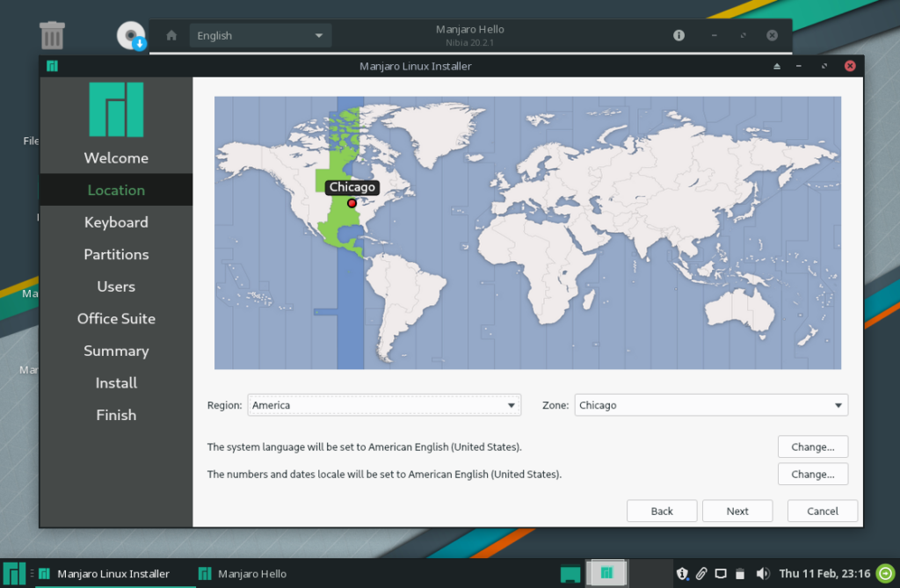Open the paperclip clipboard tray icon
The image size is (900, 588).
coord(701,574)
